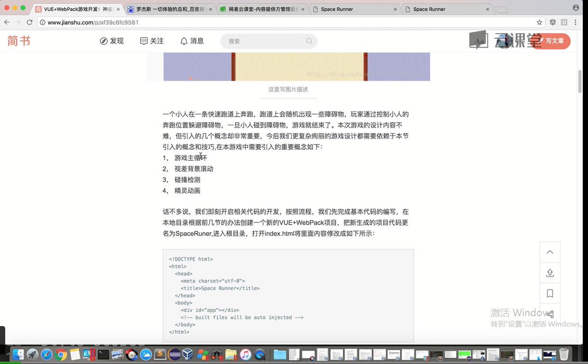The height and width of the screenshot is (364, 588).
Task: Open the Chrome three-dot menu
Action: coord(576,22)
